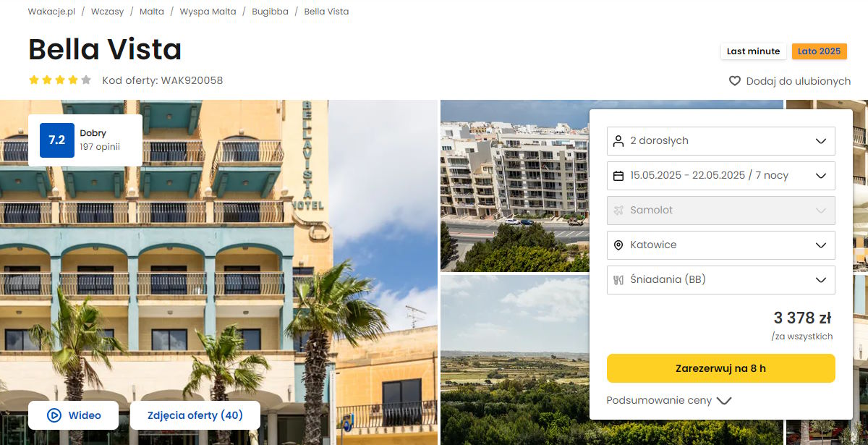Click the person icon beside 2 dorosłych
The height and width of the screenshot is (445, 868).
(618, 140)
